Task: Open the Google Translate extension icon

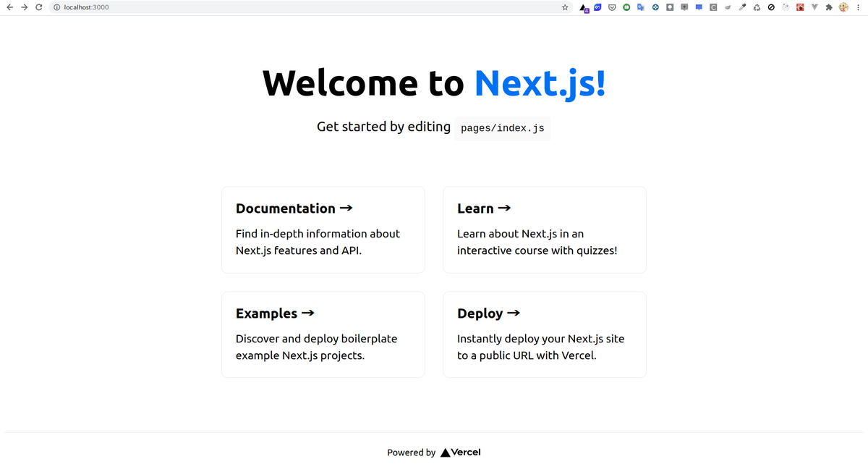Action: 641,7
